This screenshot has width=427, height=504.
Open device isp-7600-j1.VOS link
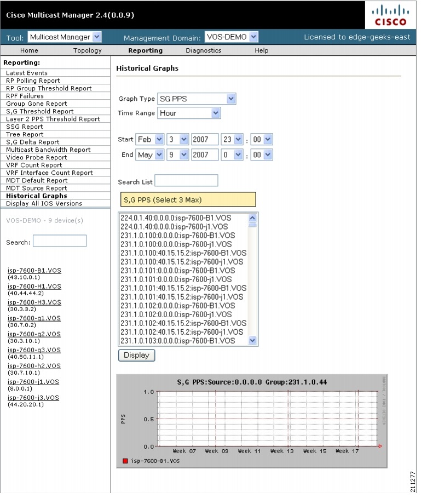click(x=33, y=382)
